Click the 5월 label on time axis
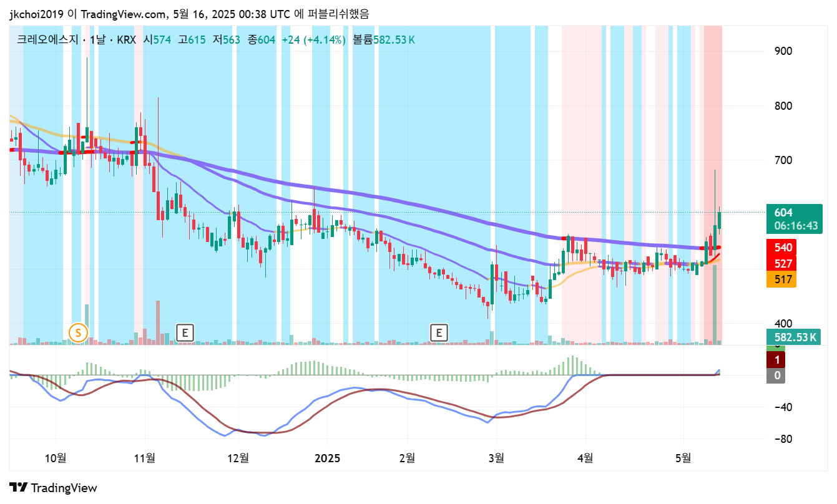Image resolution: width=837 pixels, height=504 pixels. coord(684,458)
